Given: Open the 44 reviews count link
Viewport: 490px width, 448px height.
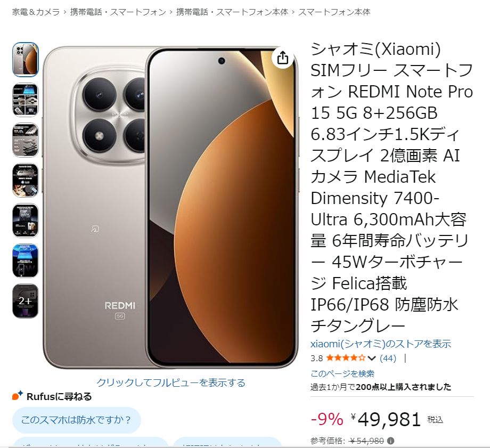Looking at the screenshot, I should [388, 359].
